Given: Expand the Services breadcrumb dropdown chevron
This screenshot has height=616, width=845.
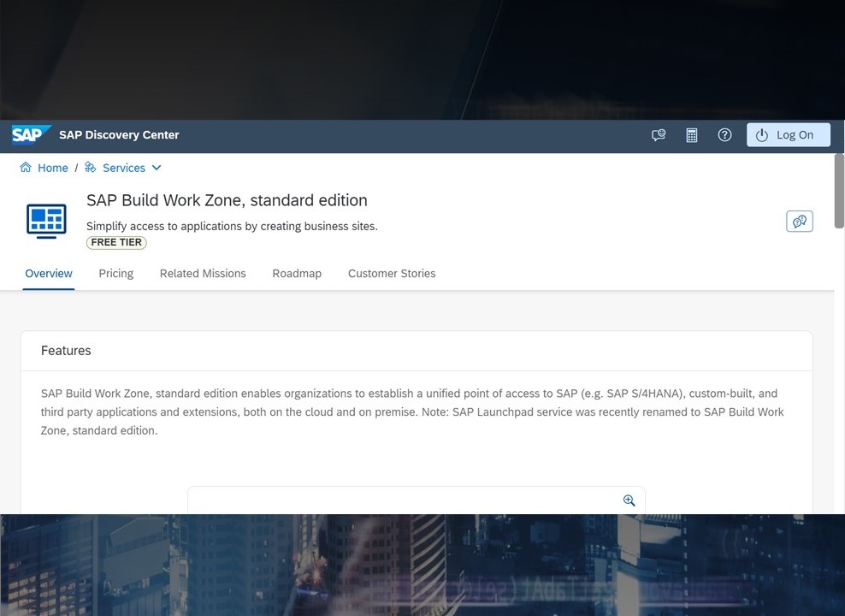Looking at the screenshot, I should [157, 168].
